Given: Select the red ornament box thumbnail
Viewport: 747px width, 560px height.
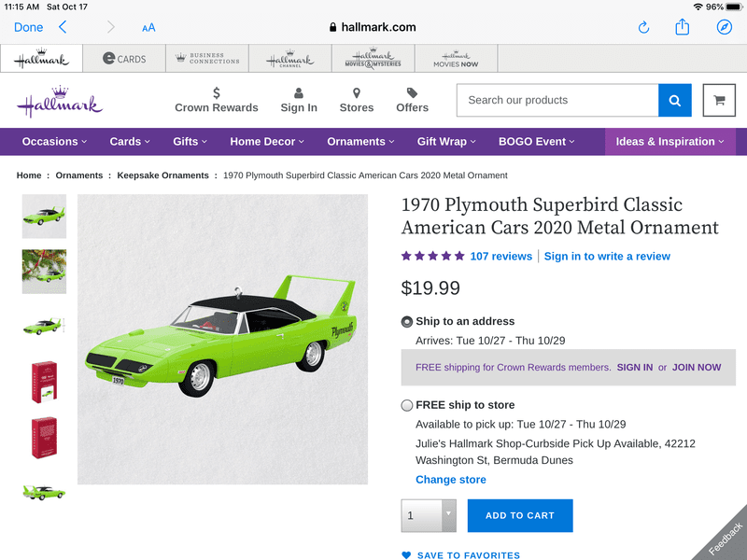Looking at the screenshot, I should pyautogui.click(x=44, y=382).
